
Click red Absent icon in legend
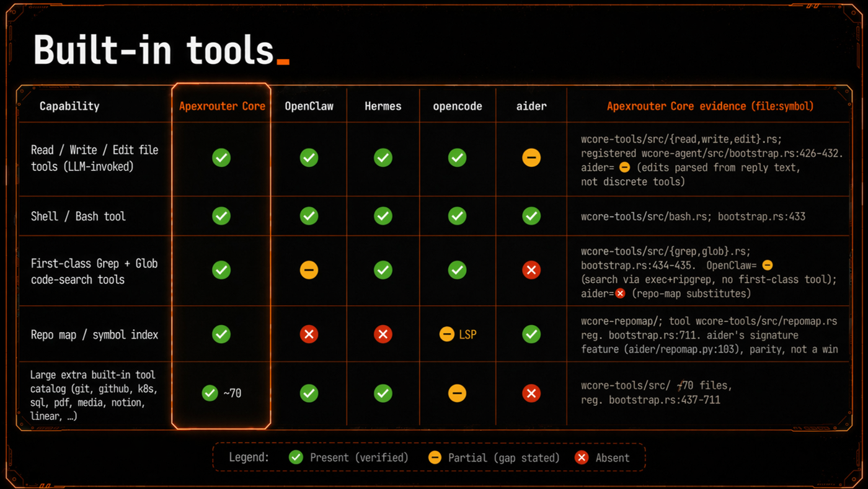coord(581,457)
